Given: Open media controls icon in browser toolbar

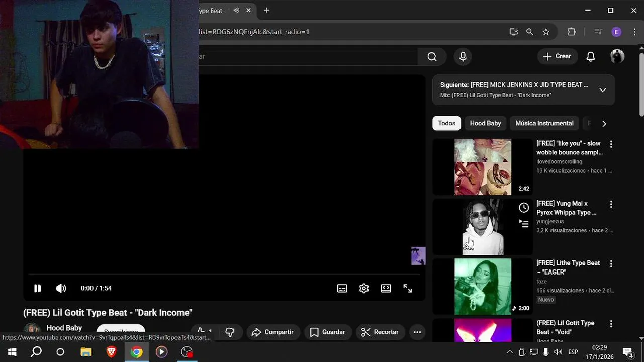Looking at the screenshot, I should point(598,32).
